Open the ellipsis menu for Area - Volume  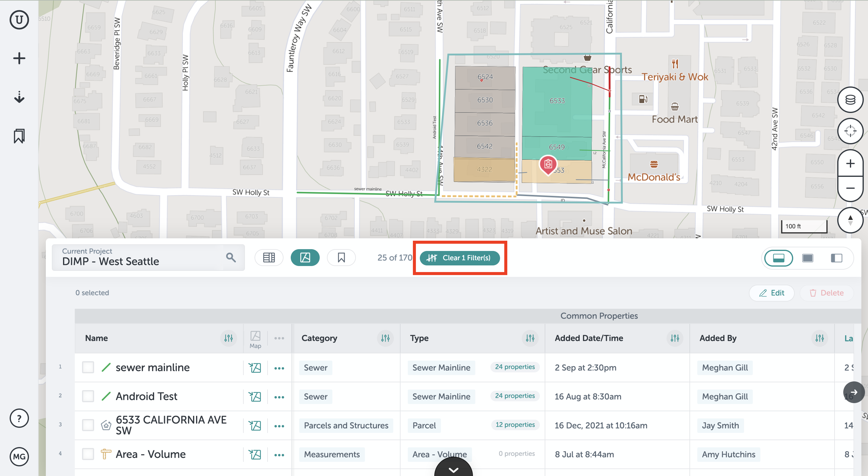[279, 454]
